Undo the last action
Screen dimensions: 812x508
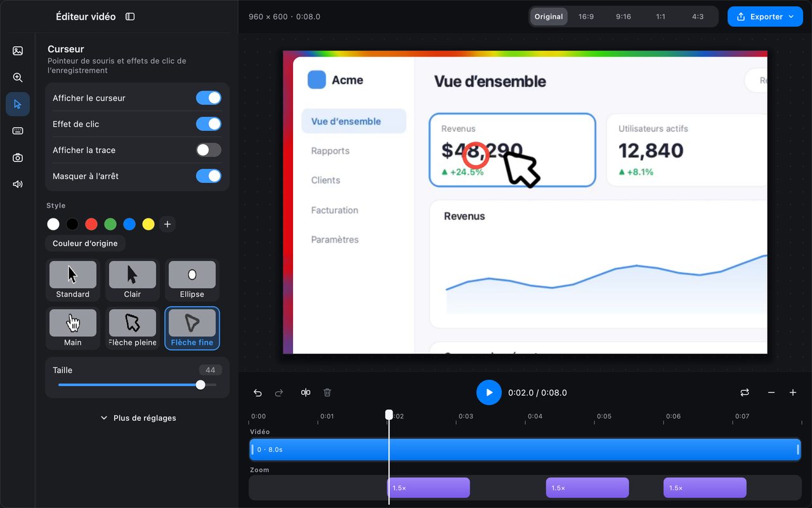258,392
